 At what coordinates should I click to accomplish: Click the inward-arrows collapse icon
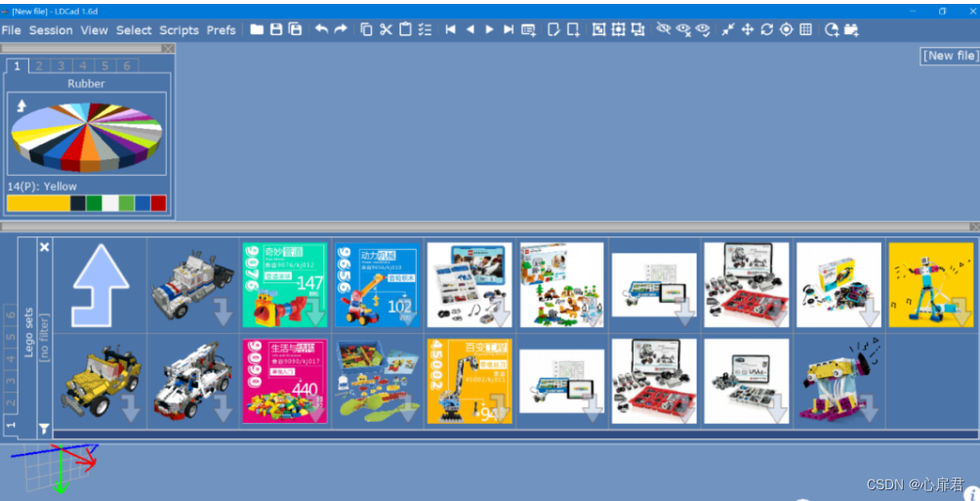point(727,29)
